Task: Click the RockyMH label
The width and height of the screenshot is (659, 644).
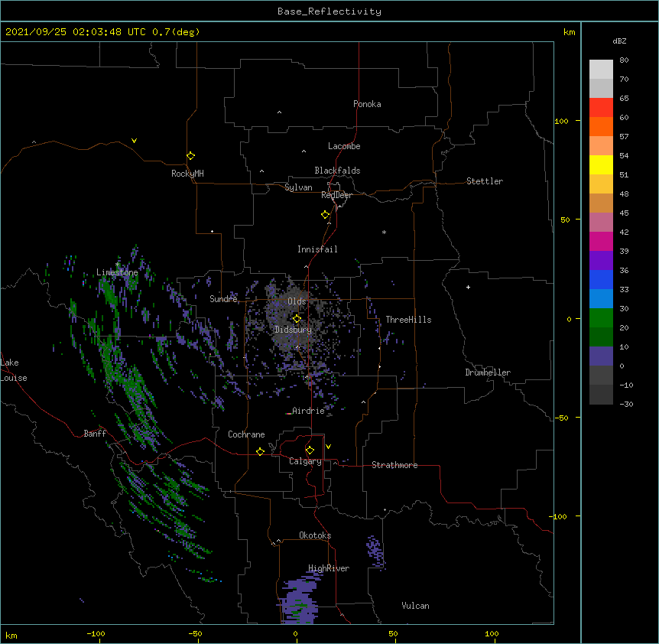Action: pos(187,174)
